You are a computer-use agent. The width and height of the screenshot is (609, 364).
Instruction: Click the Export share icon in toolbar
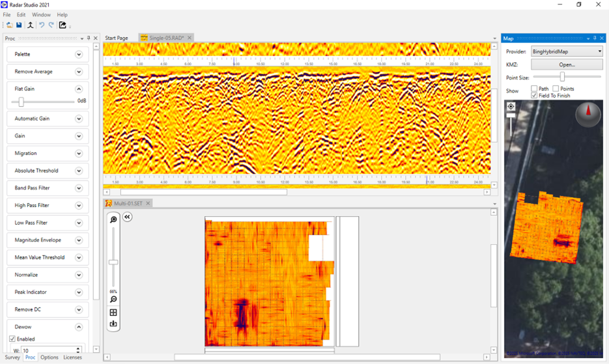pyautogui.click(x=63, y=25)
